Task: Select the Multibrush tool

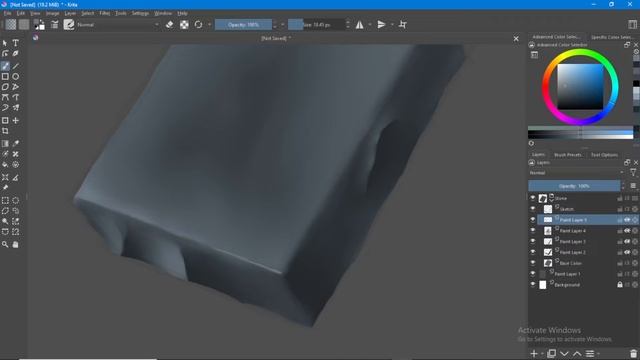Action: tap(16, 108)
